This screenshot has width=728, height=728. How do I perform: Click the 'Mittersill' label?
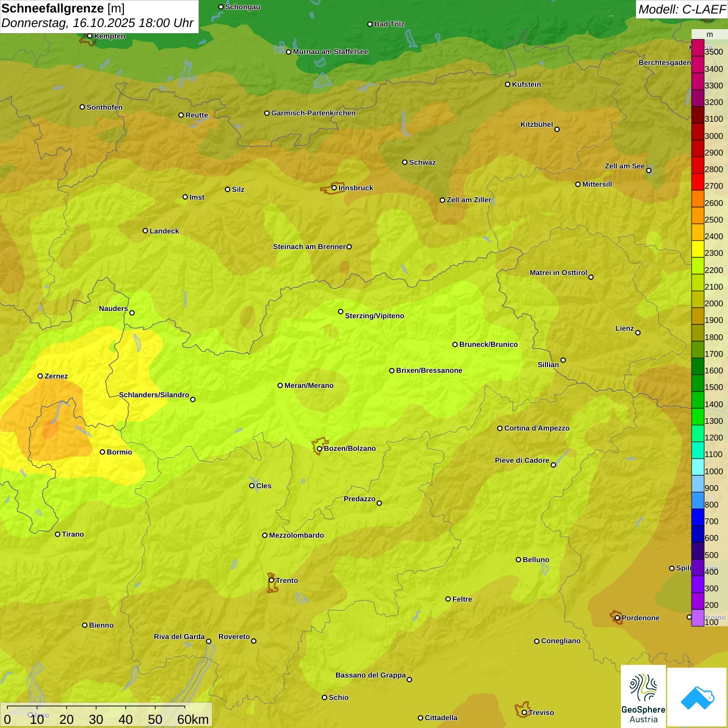pyautogui.click(x=597, y=184)
